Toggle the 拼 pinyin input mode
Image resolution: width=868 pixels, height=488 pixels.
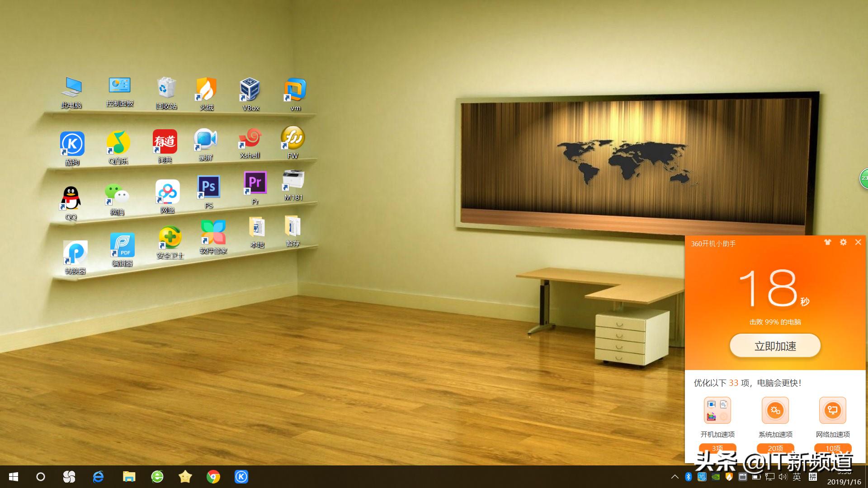812,477
